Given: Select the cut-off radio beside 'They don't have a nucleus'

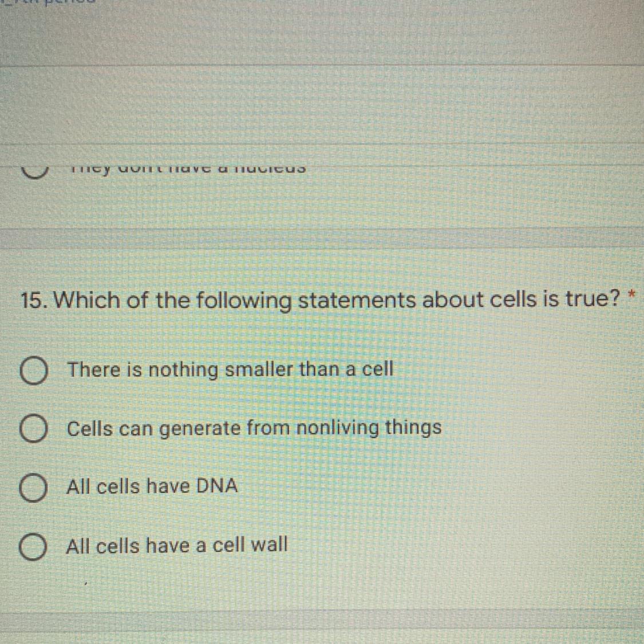Looking at the screenshot, I should tap(35, 171).
